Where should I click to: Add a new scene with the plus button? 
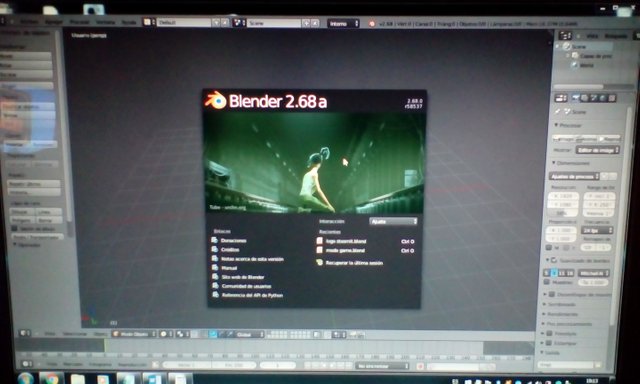[306, 24]
